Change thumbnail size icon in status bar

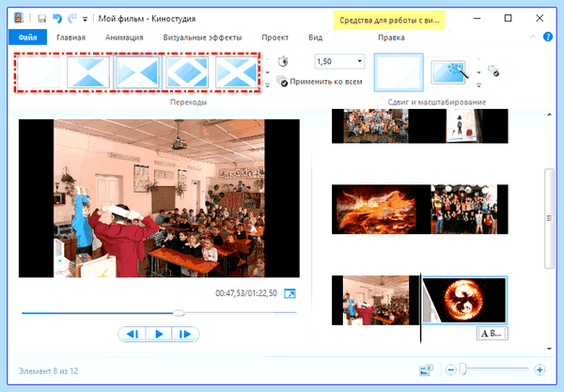point(426,369)
